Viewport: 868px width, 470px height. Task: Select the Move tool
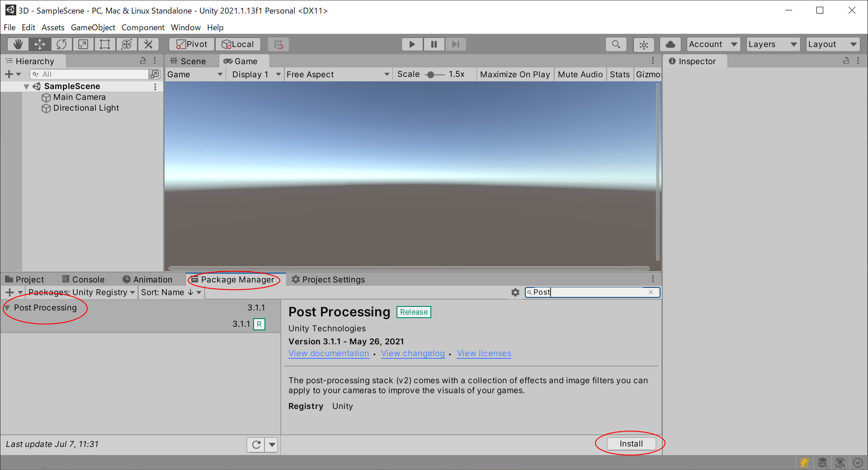[x=40, y=44]
